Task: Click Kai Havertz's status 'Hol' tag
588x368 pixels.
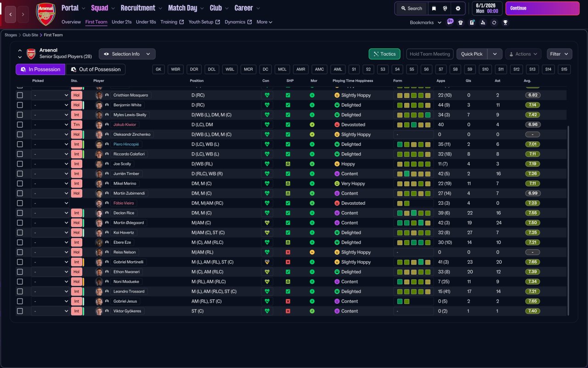Action: tap(77, 233)
